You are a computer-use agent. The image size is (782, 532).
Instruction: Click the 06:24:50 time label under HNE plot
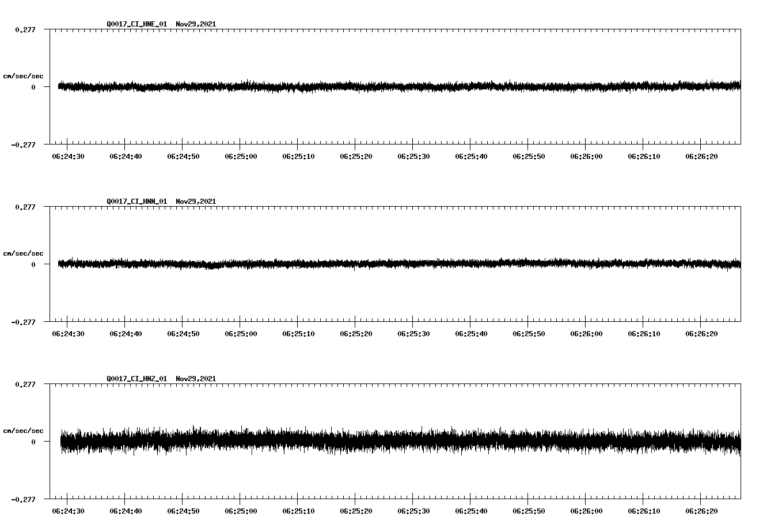(x=183, y=156)
